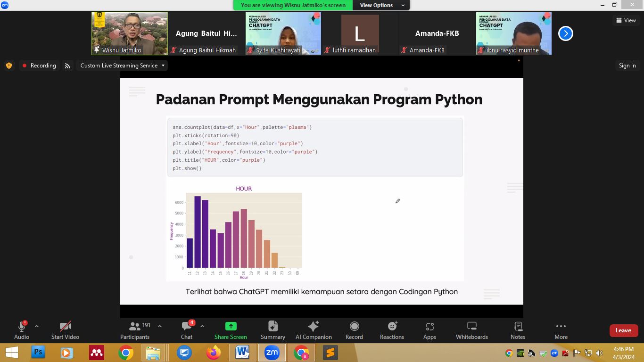Open Google Chrome from the taskbar
The image size is (644, 362).
126,353
